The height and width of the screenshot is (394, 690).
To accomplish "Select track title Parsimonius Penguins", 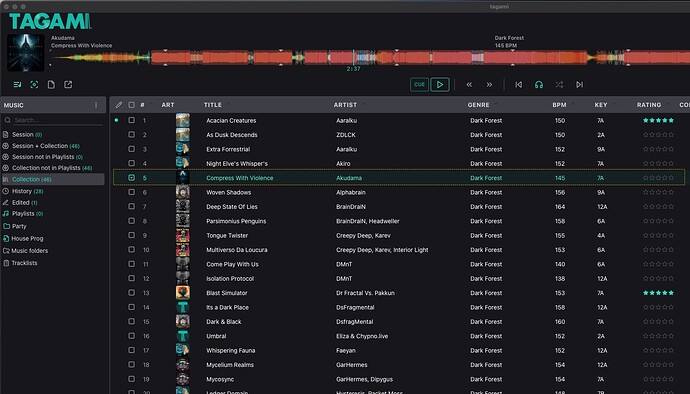I will tap(236, 221).
